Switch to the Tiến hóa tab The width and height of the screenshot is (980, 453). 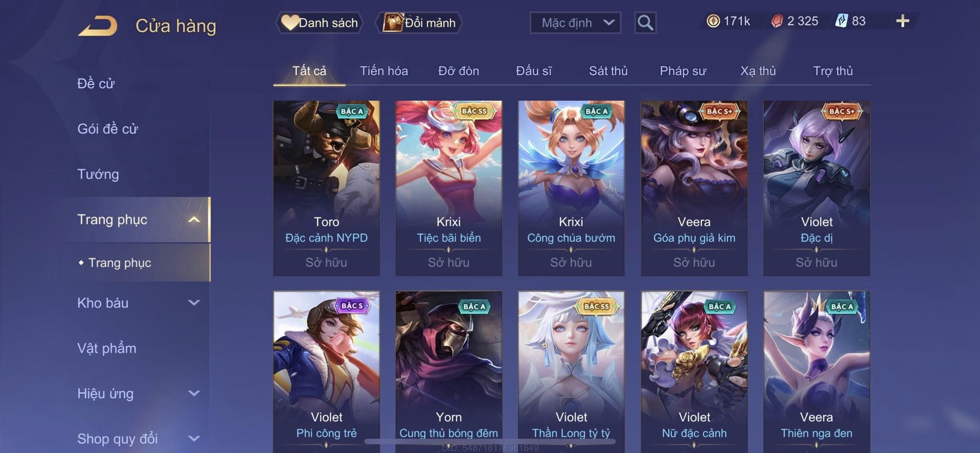pos(384,71)
